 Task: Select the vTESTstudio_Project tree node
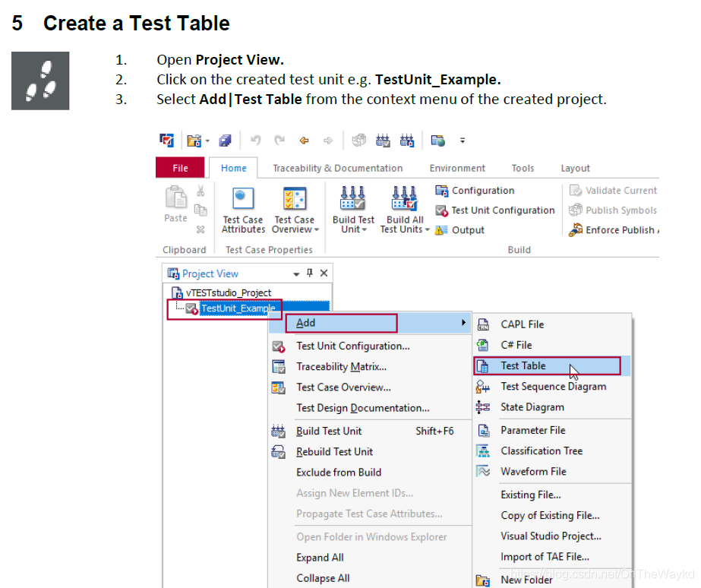pos(222,293)
